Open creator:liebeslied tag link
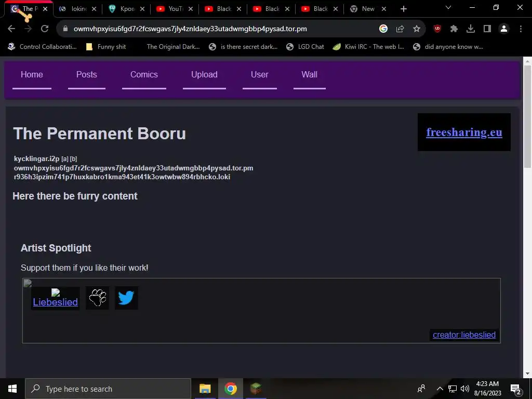Image resolution: width=532 pixels, height=399 pixels. pyautogui.click(x=464, y=335)
